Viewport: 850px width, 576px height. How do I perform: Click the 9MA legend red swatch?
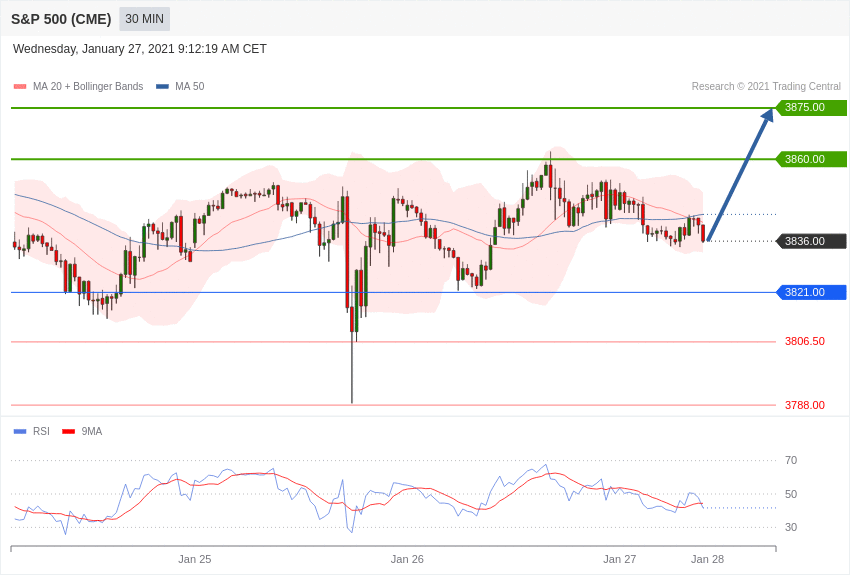(x=68, y=431)
